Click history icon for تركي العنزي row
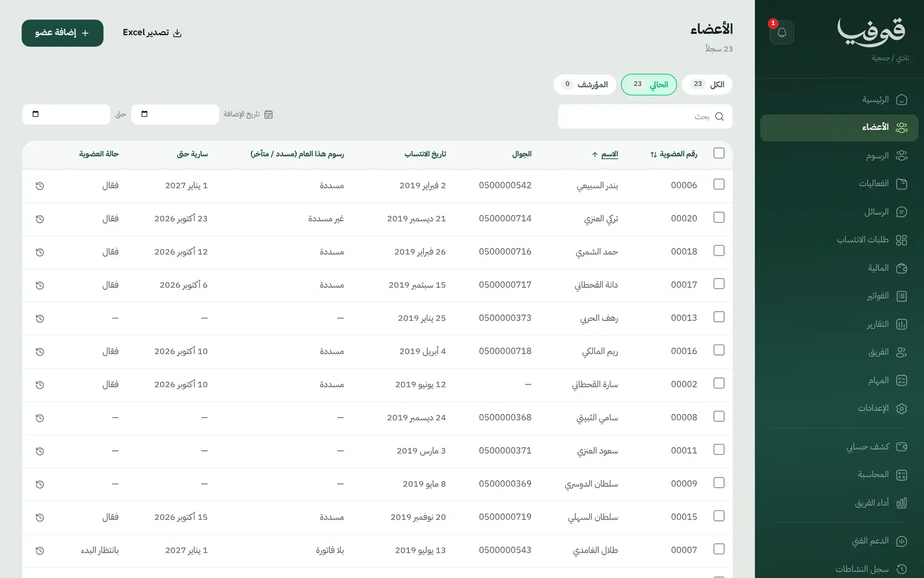The width and height of the screenshot is (924, 578). pyautogui.click(x=40, y=219)
